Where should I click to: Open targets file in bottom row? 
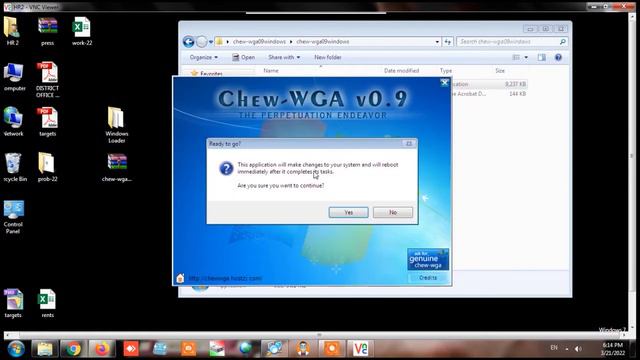point(13,303)
